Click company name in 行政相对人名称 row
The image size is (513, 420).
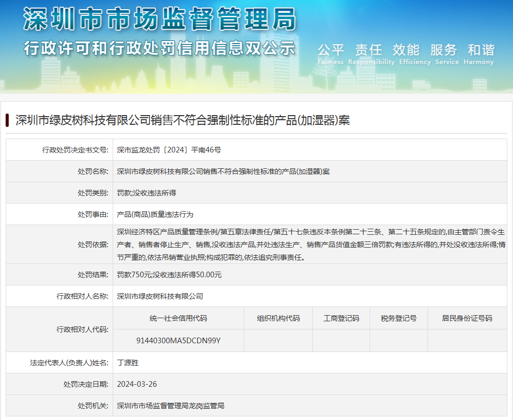click(160, 296)
